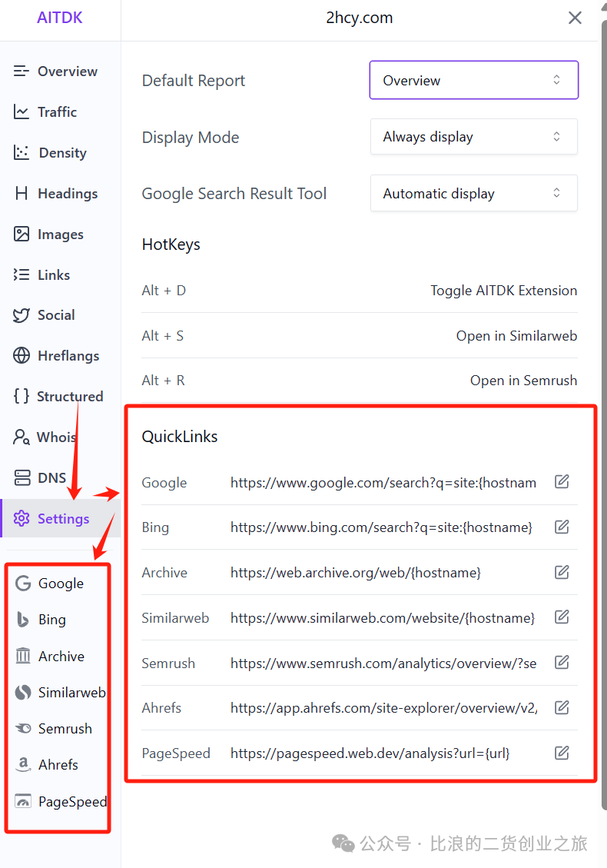Screen dimensions: 607x868
Task: Click the AITDK logo
Action: (60, 18)
